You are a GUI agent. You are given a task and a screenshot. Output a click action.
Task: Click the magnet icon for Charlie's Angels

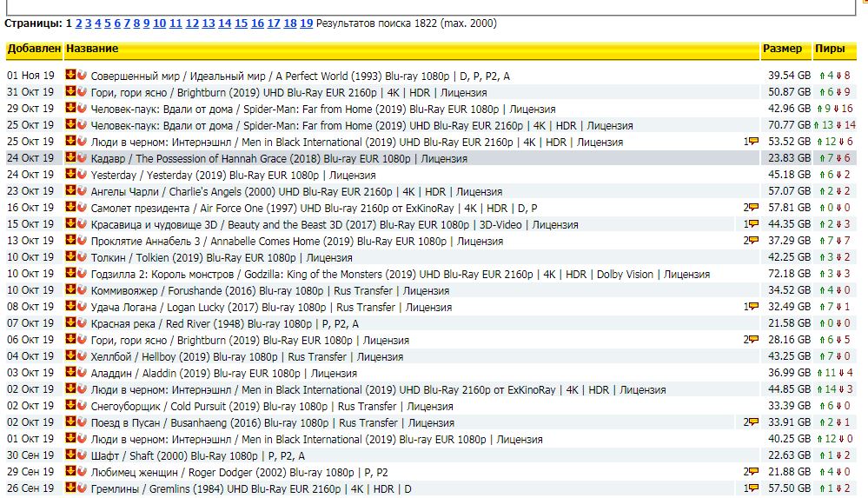pos(82,191)
